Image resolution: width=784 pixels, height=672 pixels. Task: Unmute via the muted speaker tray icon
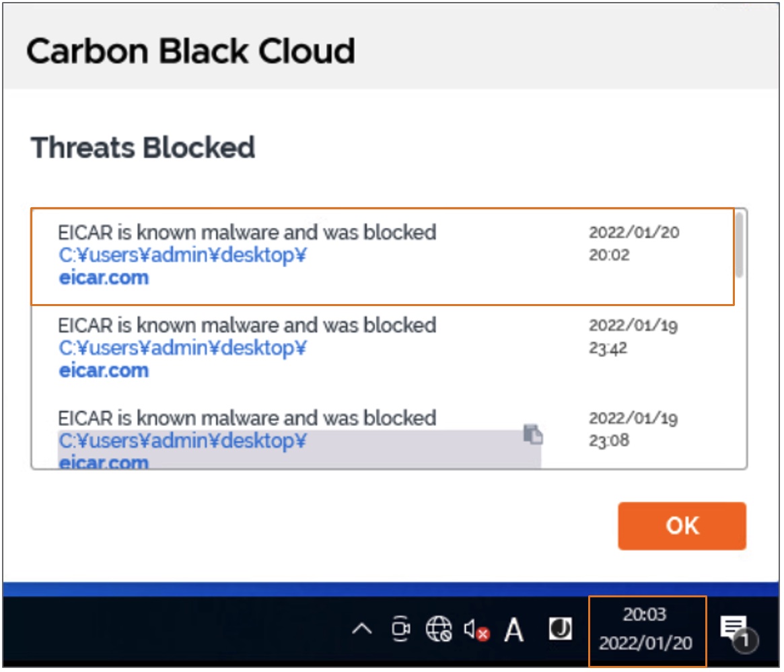(476, 630)
